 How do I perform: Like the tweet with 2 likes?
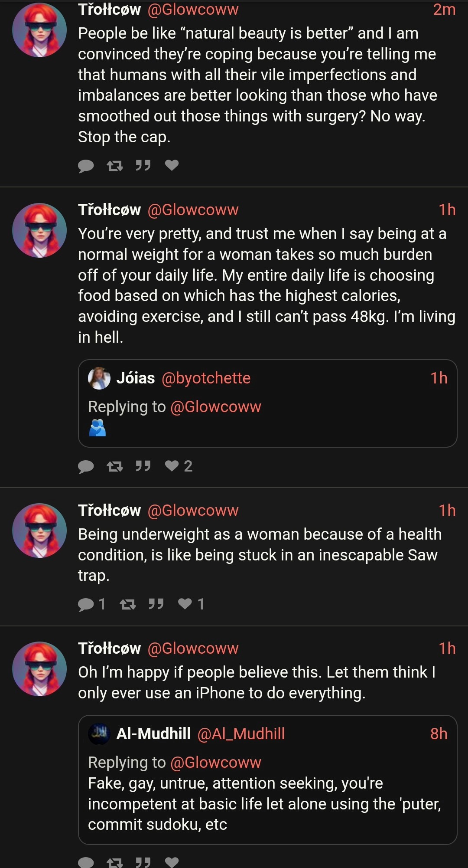[172, 466]
